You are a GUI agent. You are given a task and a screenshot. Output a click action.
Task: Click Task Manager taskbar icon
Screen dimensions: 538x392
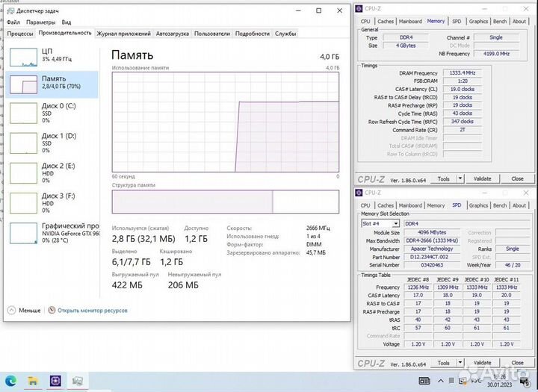(x=78, y=381)
